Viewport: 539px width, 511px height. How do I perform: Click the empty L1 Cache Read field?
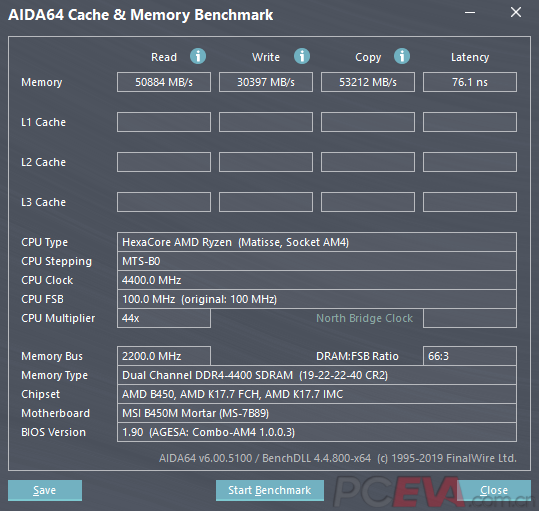coord(164,122)
